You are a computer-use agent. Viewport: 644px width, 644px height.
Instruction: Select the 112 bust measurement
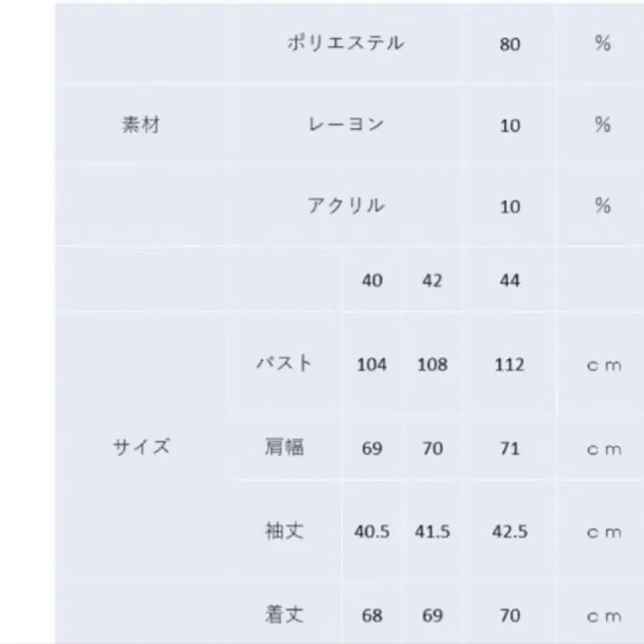[x=509, y=364]
